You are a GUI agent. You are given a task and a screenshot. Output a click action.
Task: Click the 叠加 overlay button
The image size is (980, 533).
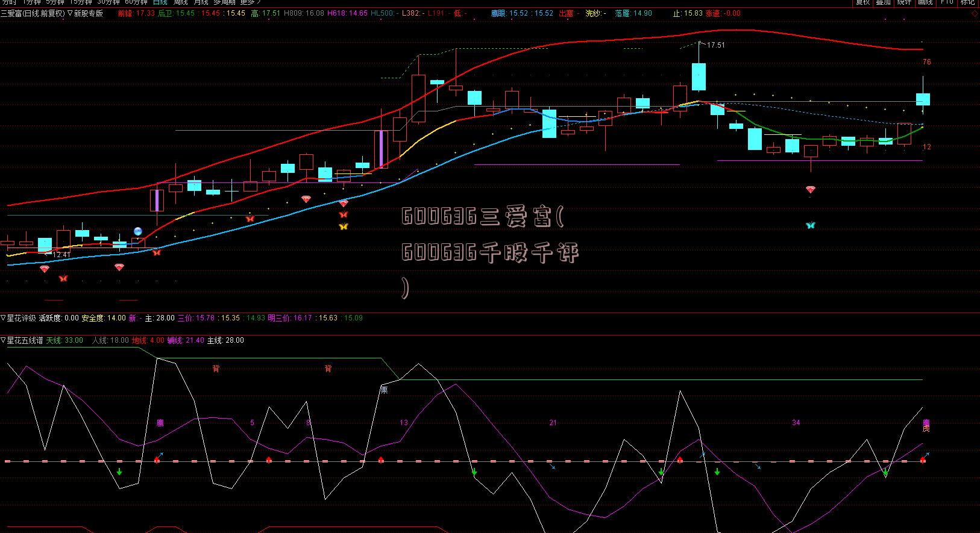point(884,2)
